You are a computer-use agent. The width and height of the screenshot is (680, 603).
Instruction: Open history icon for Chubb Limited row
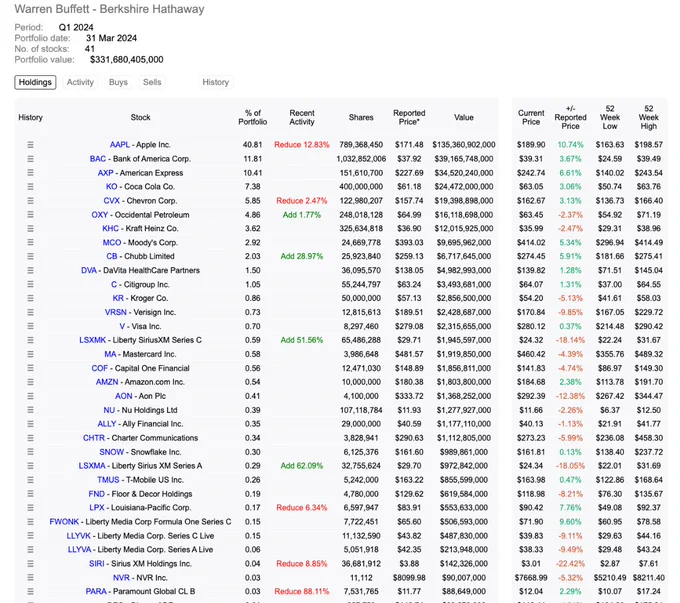click(x=30, y=256)
